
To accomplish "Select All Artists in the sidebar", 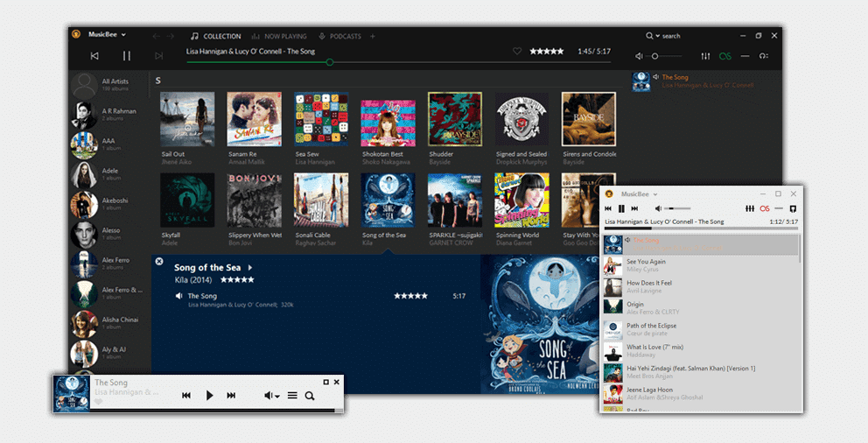I will tap(109, 85).
